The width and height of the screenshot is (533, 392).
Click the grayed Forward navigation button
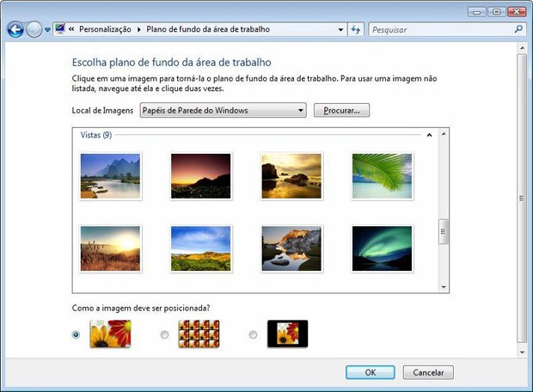point(34,29)
